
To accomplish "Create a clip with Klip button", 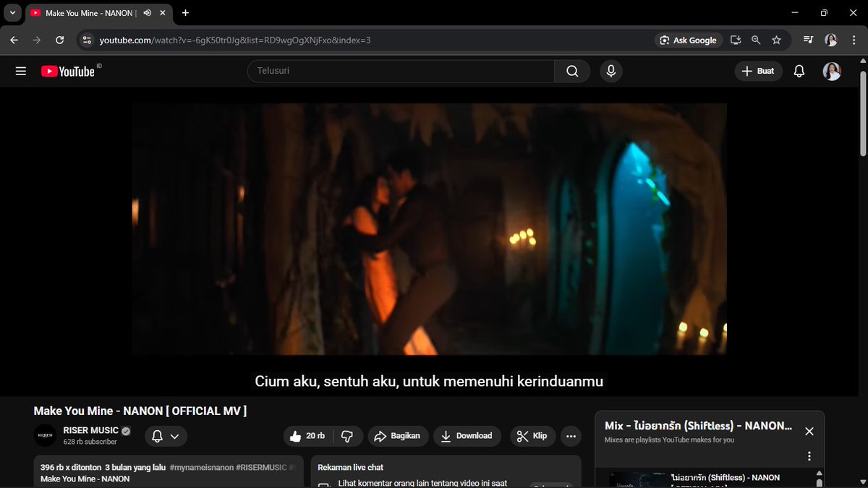I will coord(533,436).
